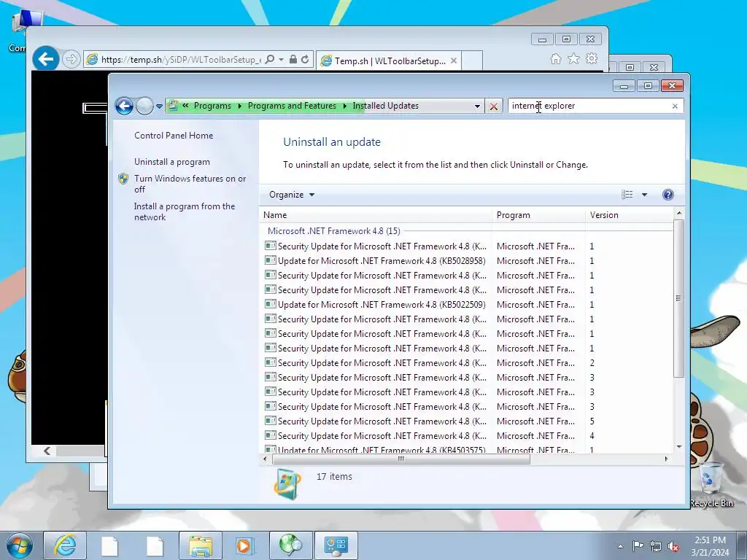This screenshot has width=747, height=560.
Task: Change view with the view icon
Action: click(x=627, y=194)
